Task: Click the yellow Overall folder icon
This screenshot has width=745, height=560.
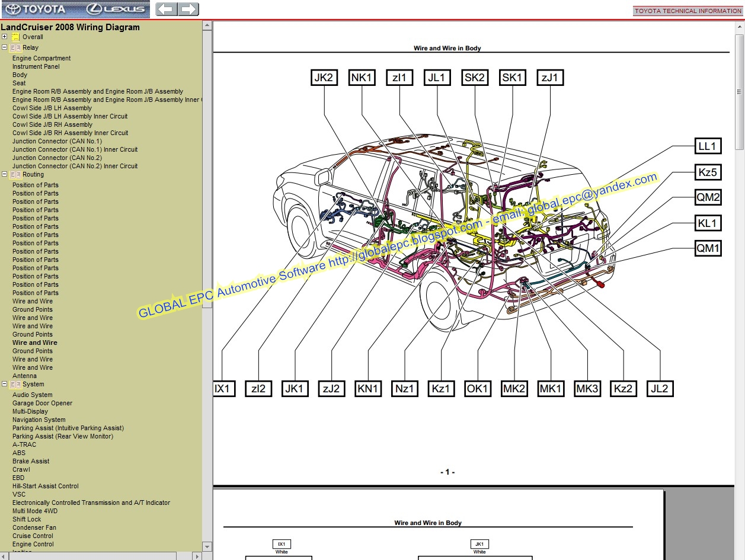Action: coord(16,37)
